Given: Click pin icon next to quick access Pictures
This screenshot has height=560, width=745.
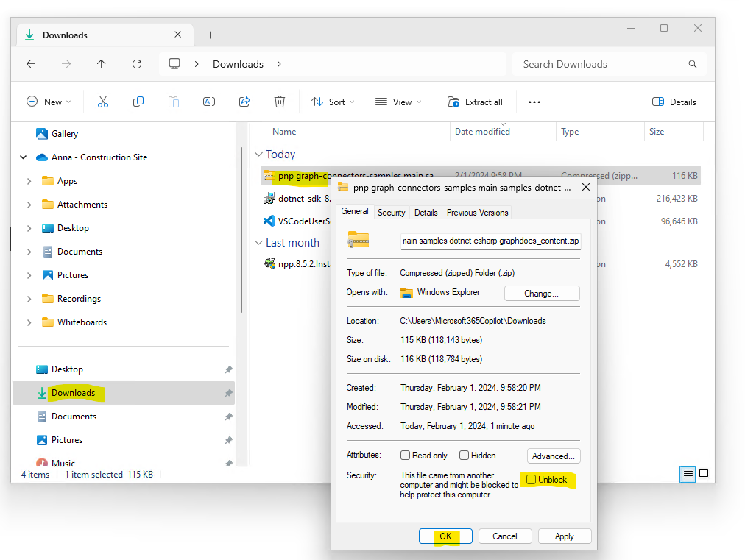Looking at the screenshot, I should [228, 440].
